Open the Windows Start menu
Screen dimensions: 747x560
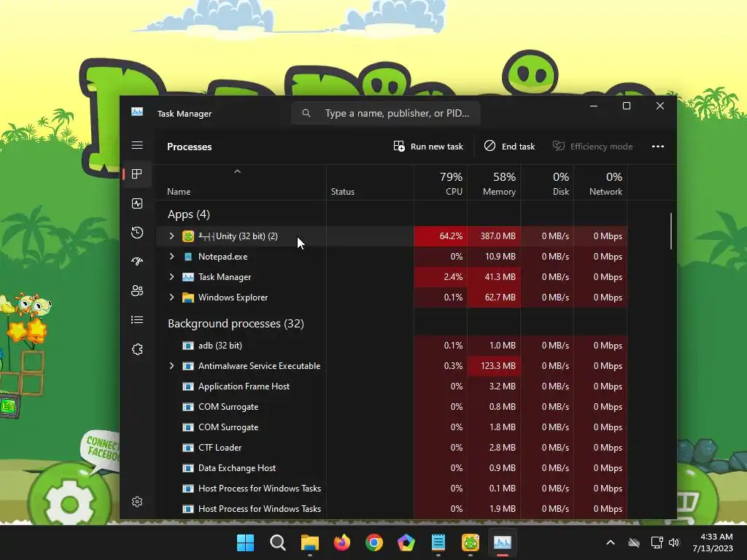[x=245, y=542]
